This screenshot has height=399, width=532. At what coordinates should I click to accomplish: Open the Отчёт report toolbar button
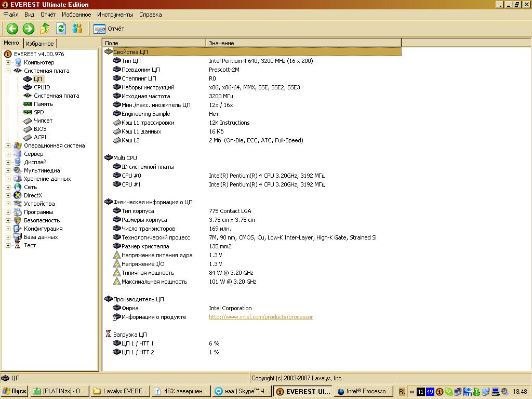pos(109,29)
